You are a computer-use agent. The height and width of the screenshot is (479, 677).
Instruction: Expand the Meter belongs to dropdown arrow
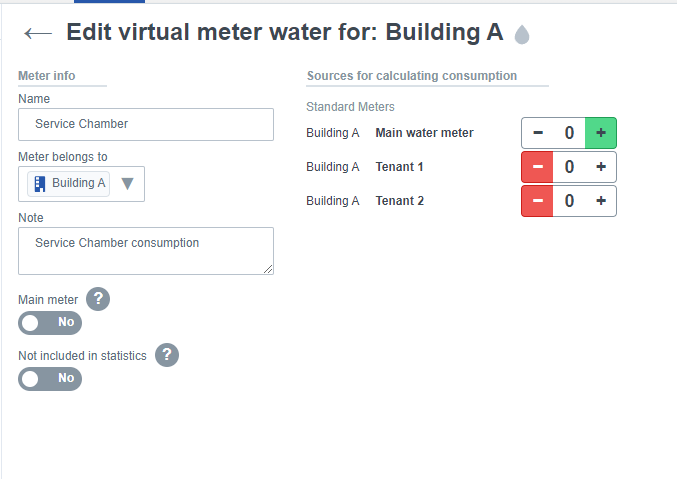tap(127, 183)
